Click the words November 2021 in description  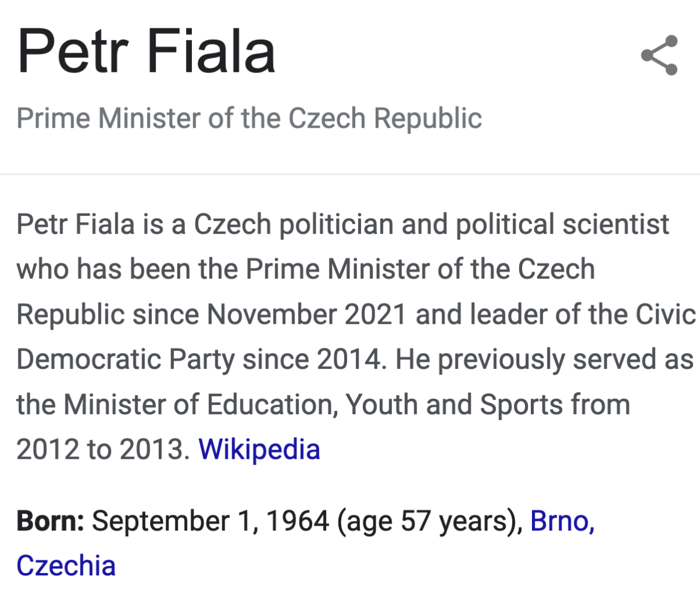click(306, 315)
